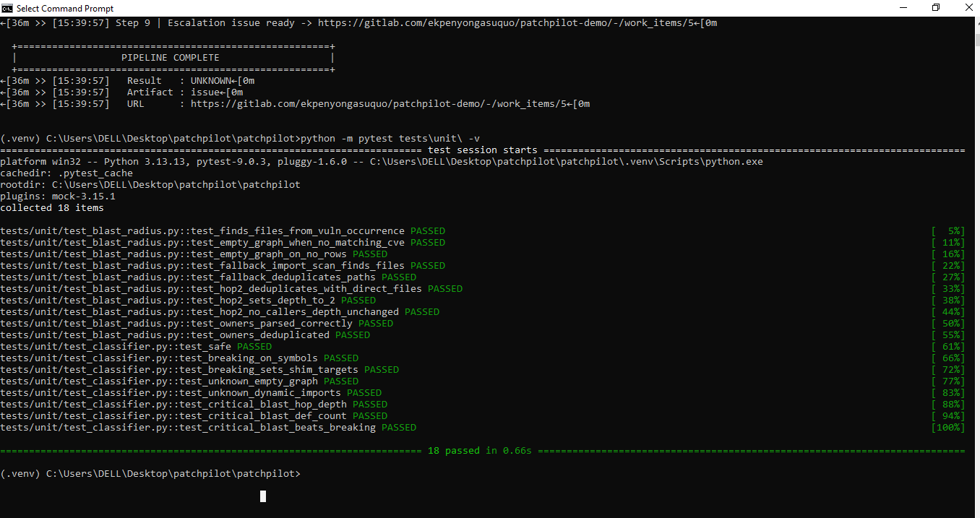Screen dimensions: 980x518
Task: Click the "cachedir: .pytest_cache" line
Action: [x=66, y=173]
